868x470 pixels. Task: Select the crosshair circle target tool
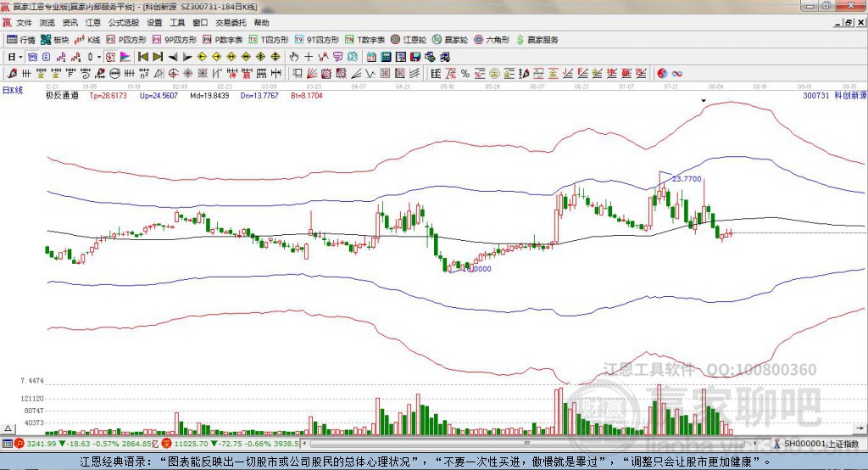pos(173,73)
